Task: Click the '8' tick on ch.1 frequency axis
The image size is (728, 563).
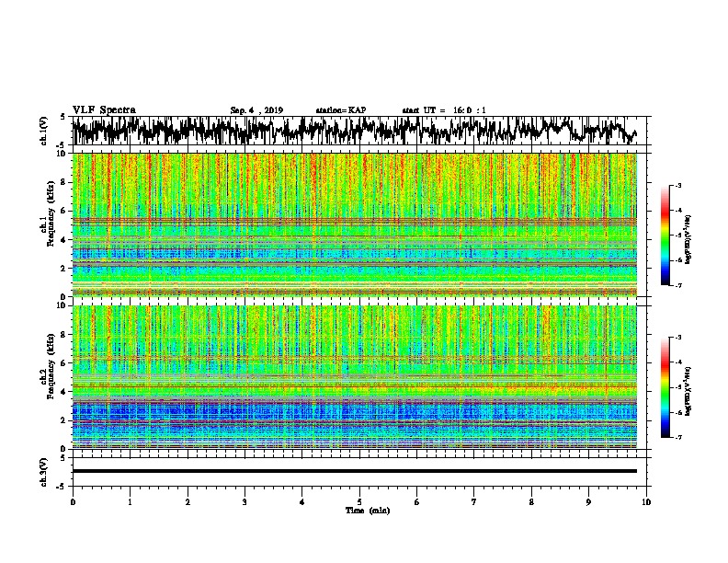Action: [64, 182]
